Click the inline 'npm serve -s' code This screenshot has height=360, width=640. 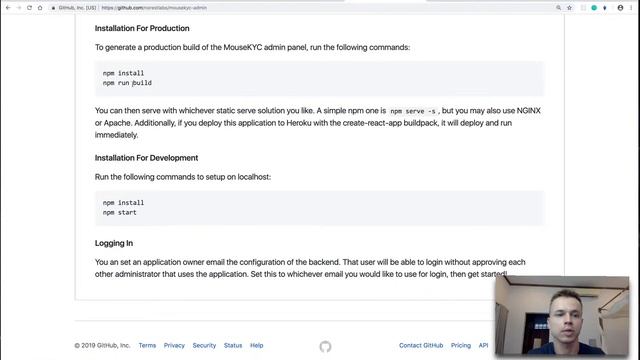tap(413, 111)
